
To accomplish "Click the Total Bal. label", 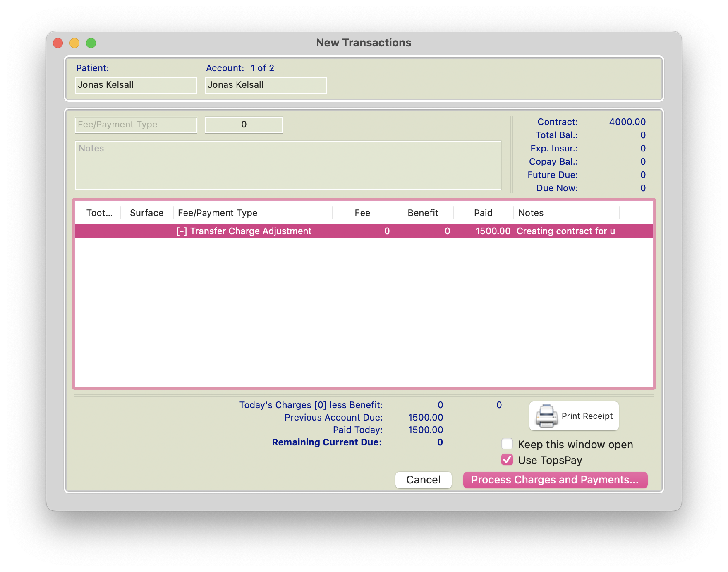I will 556,135.
